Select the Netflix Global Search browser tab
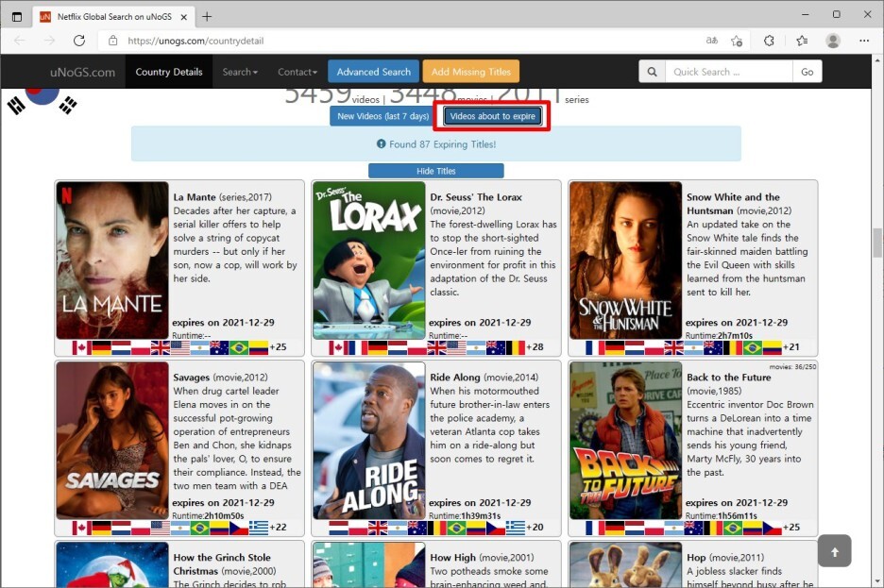The width and height of the screenshot is (884, 588). [x=114, y=17]
